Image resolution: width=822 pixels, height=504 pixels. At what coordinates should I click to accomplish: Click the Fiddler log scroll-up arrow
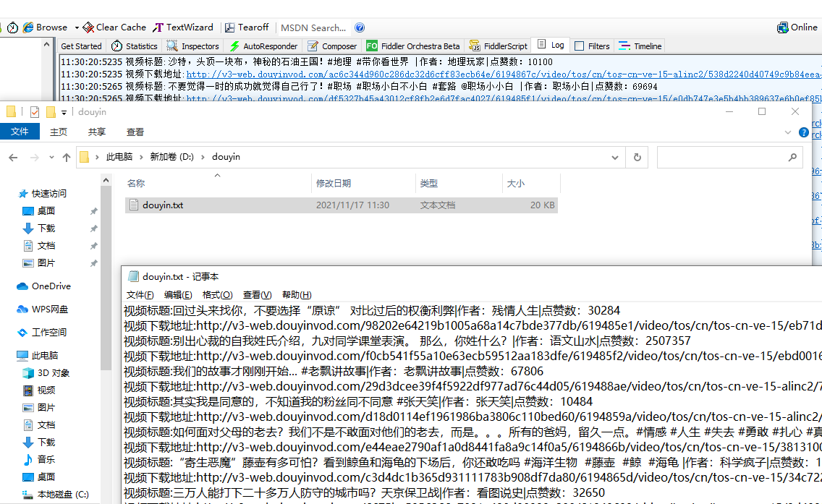point(46,45)
